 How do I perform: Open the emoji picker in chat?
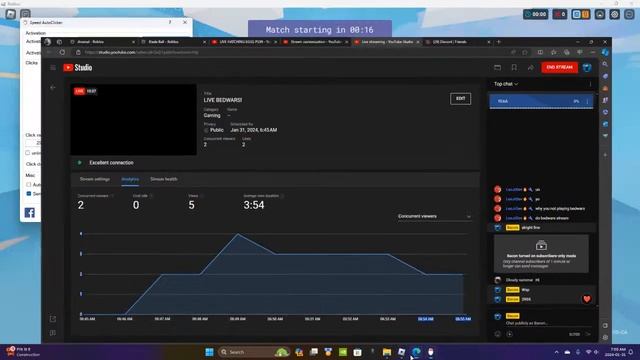[498, 334]
